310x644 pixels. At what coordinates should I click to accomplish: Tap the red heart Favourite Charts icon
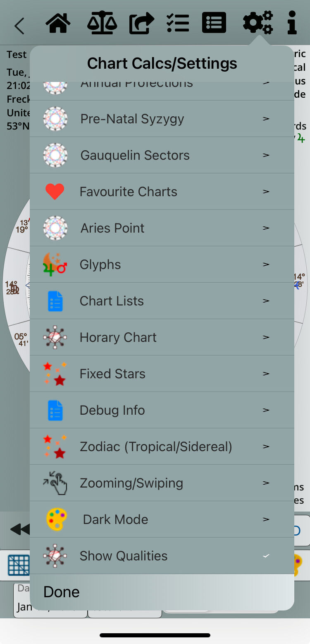55,192
